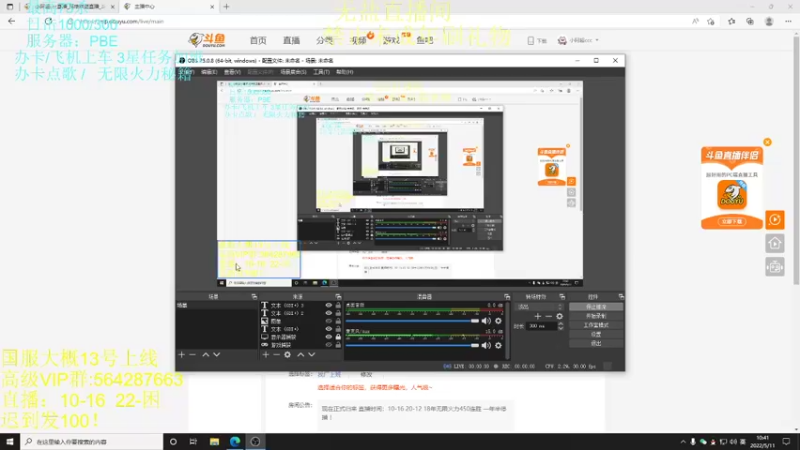The width and height of the screenshot is (800, 450).
Task: Adjust microphone/Aux volume slider
Action: pos(412,345)
